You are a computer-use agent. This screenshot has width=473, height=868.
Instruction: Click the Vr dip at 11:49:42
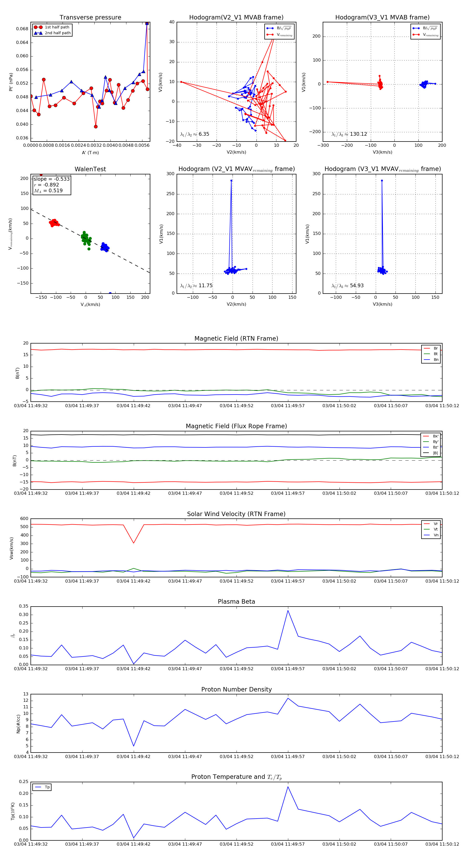pyautogui.click(x=134, y=543)
